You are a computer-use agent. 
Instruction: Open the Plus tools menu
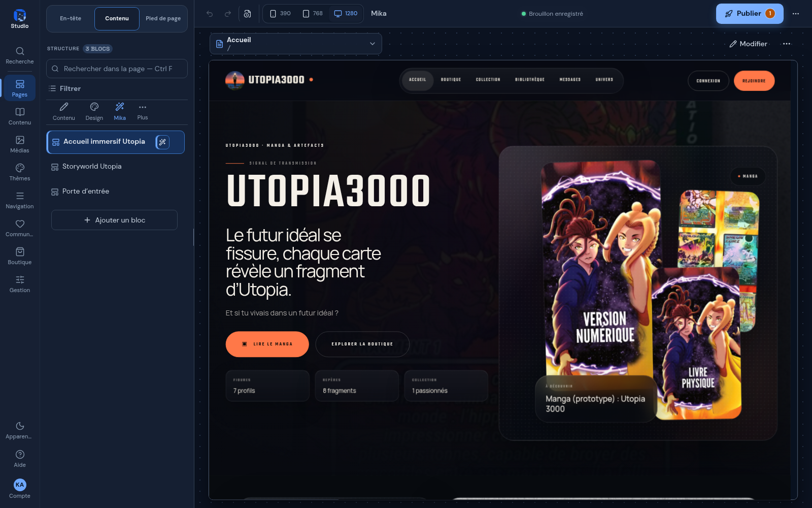pos(143,111)
